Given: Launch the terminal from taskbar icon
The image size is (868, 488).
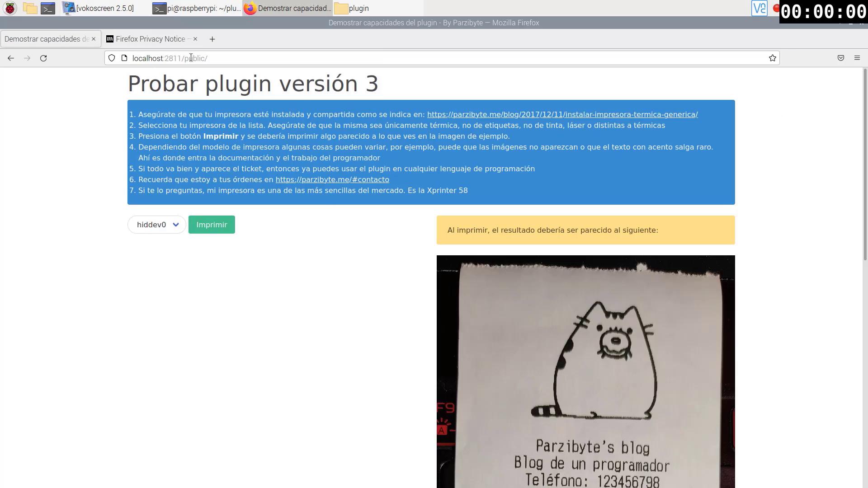Looking at the screenshot, I should pos(48,8).
